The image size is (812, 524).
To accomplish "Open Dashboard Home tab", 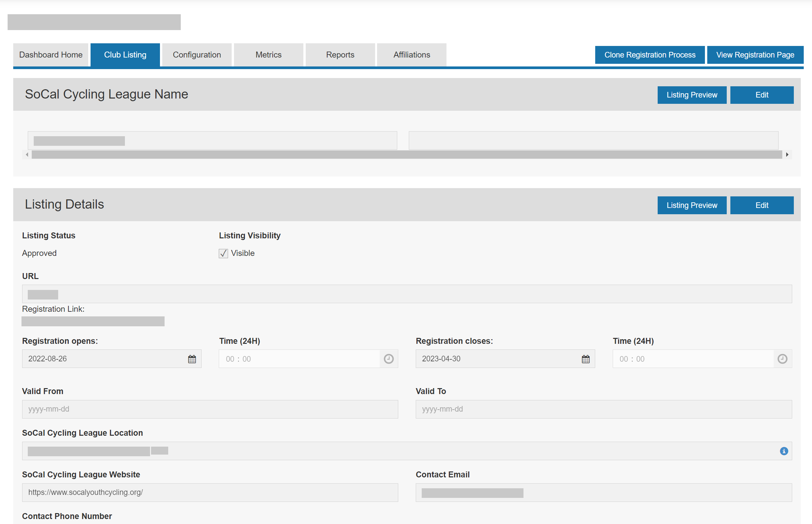I will pyautogui.click(x=51, y=55).
